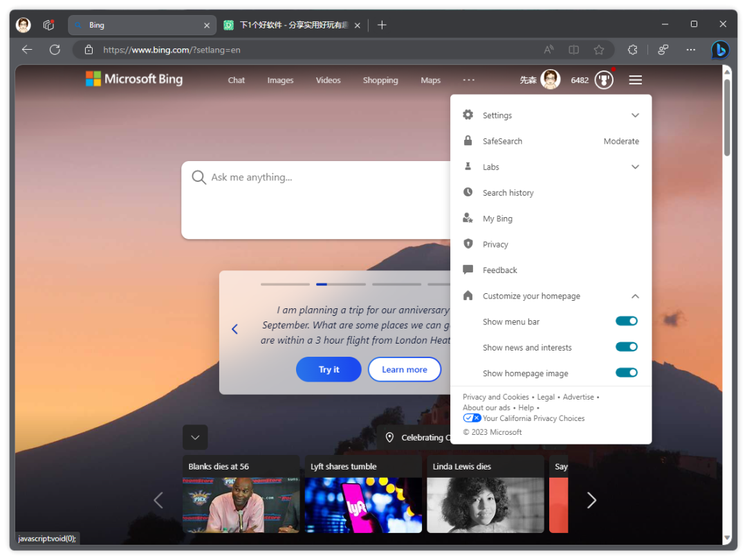Click the SafeSearch lock icon
This screenshot has width=747, height=560.
pos(468,141)
